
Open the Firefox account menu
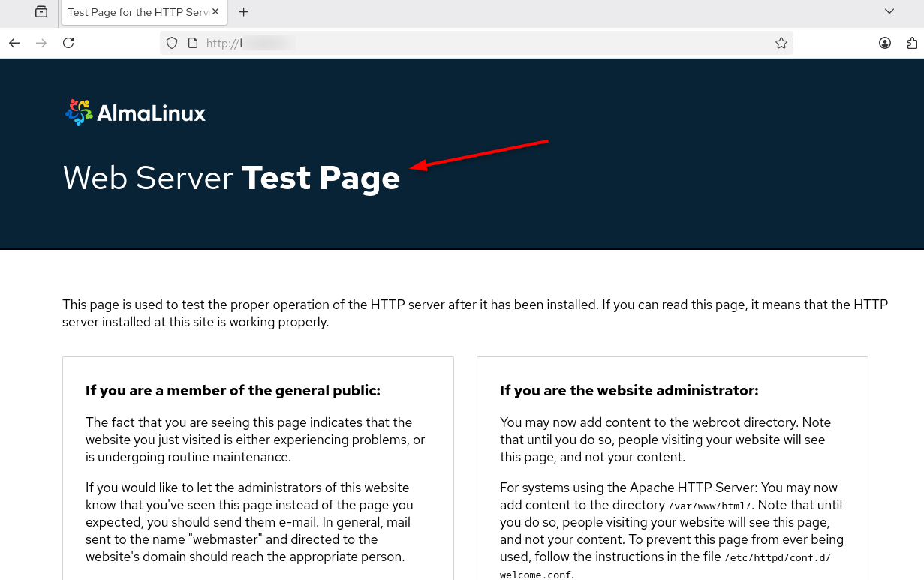[x=885, y=43]
